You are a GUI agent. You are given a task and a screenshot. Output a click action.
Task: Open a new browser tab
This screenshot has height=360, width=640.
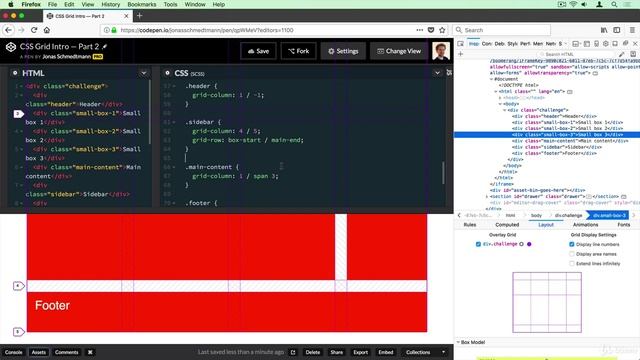[140, 16]
